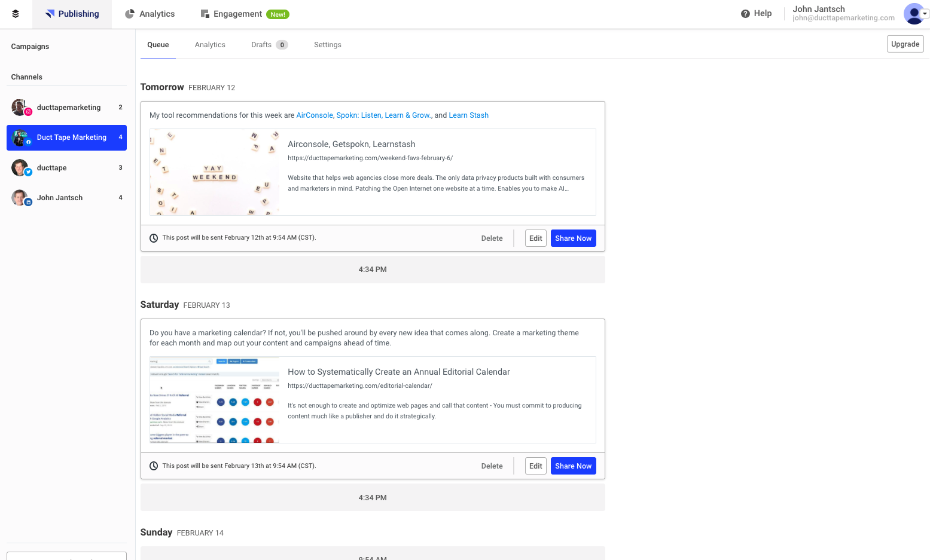
Task: Click the Sunday February 14 heading
Action: coord(182,533)
